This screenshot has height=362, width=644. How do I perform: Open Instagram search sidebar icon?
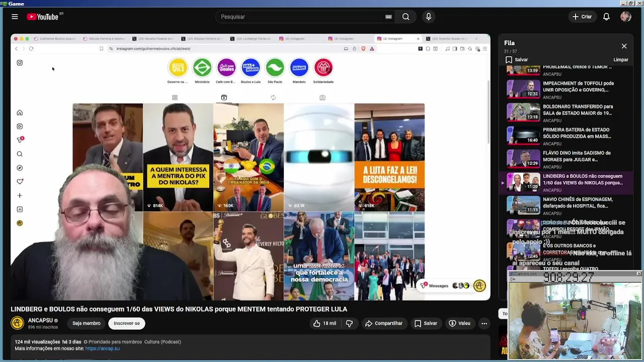point(20,154)
